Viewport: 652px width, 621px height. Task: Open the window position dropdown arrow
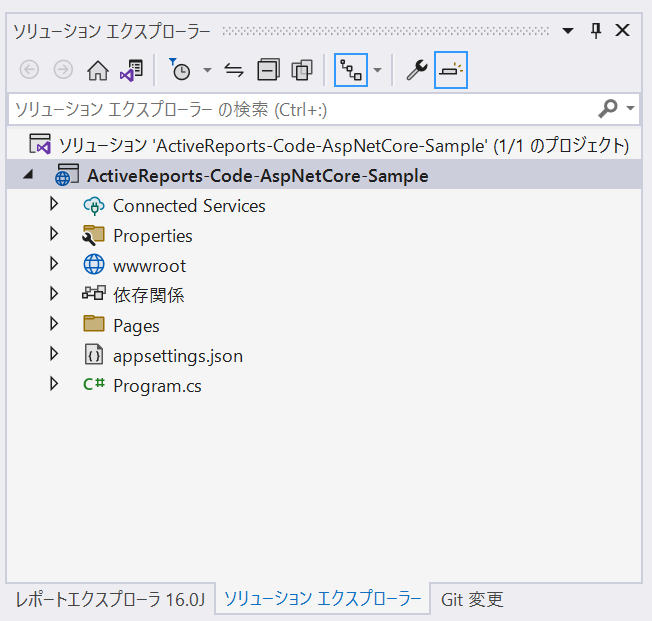[568, 30]
